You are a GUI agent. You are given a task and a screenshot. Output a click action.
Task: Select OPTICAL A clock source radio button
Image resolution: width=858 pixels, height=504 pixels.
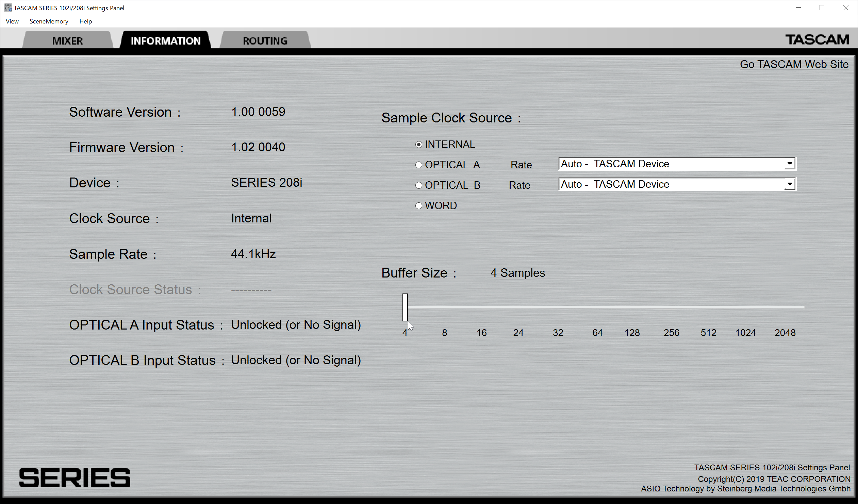419,165
